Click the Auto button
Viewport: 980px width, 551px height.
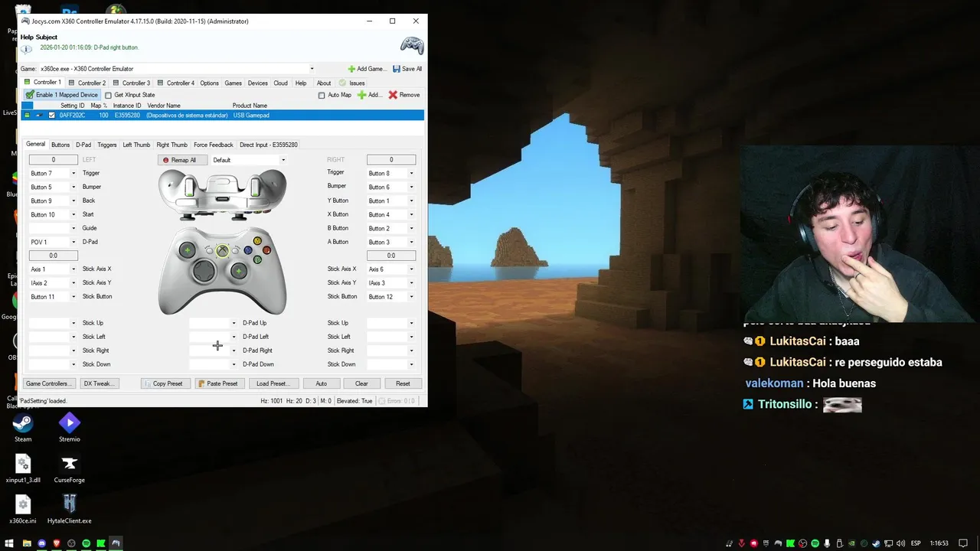pyautogui.click(x=322, y=383)
